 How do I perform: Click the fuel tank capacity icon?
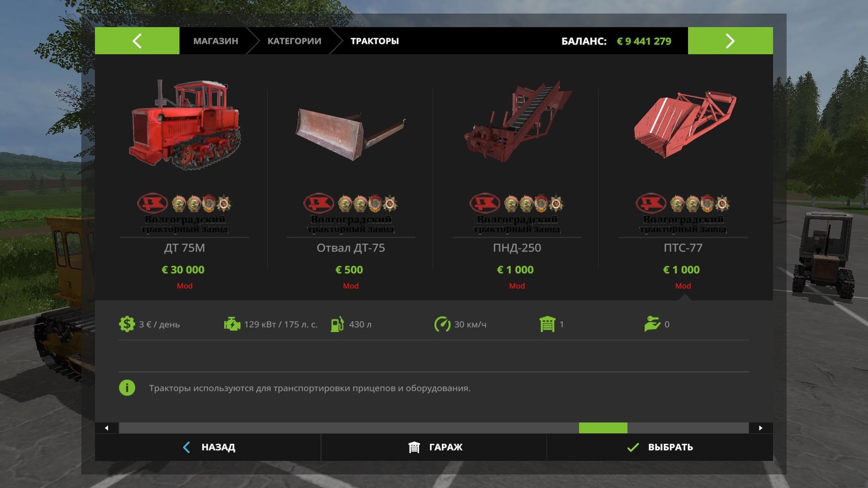[x=337, y=324]
